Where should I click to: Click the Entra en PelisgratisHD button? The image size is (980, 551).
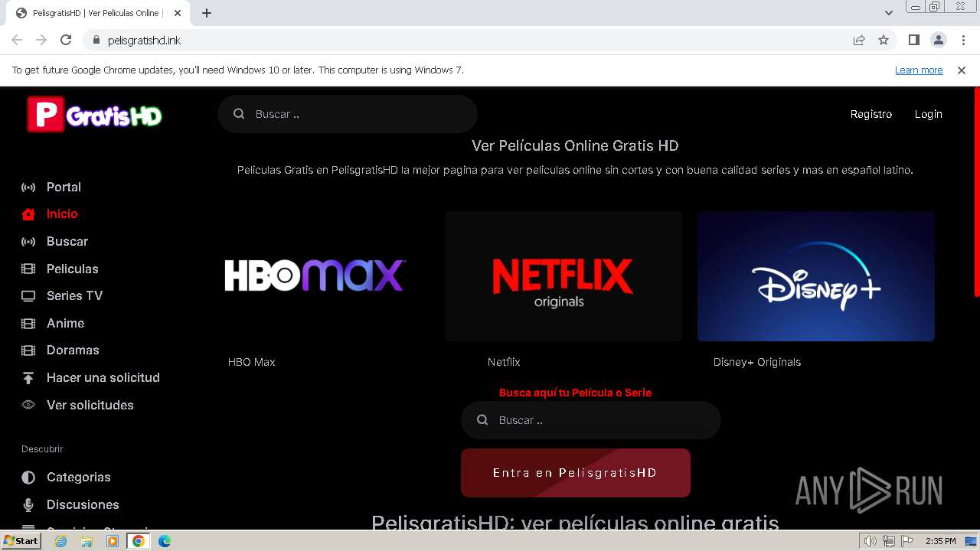[x=576, y=473]
